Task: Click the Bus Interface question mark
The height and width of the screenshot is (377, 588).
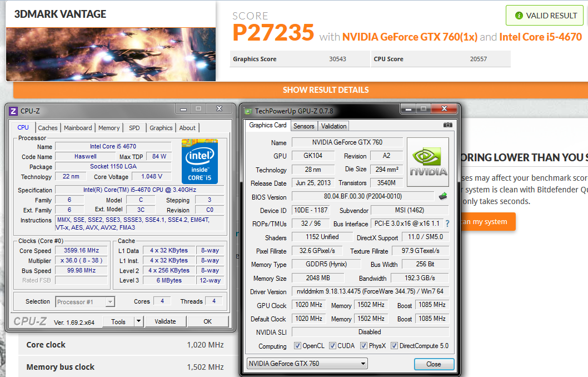Action: (x=447, y=224)
